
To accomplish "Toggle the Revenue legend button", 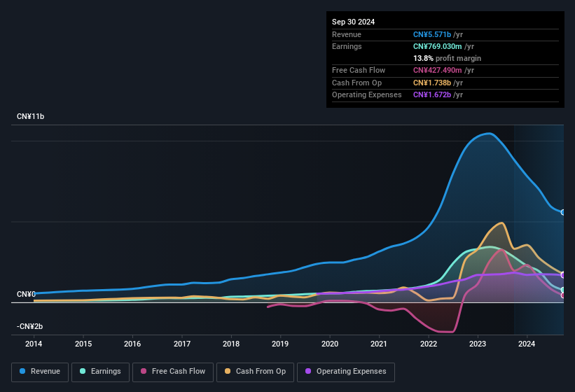I will pos(40,372).
